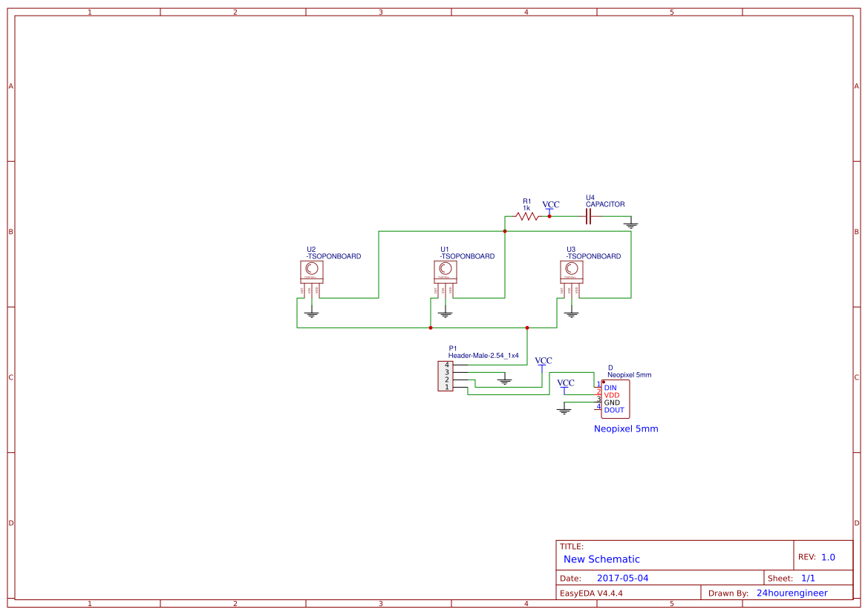Click the ground symbol below U1
The width and height of the screenshot is (868, 615).
point(444,312)
